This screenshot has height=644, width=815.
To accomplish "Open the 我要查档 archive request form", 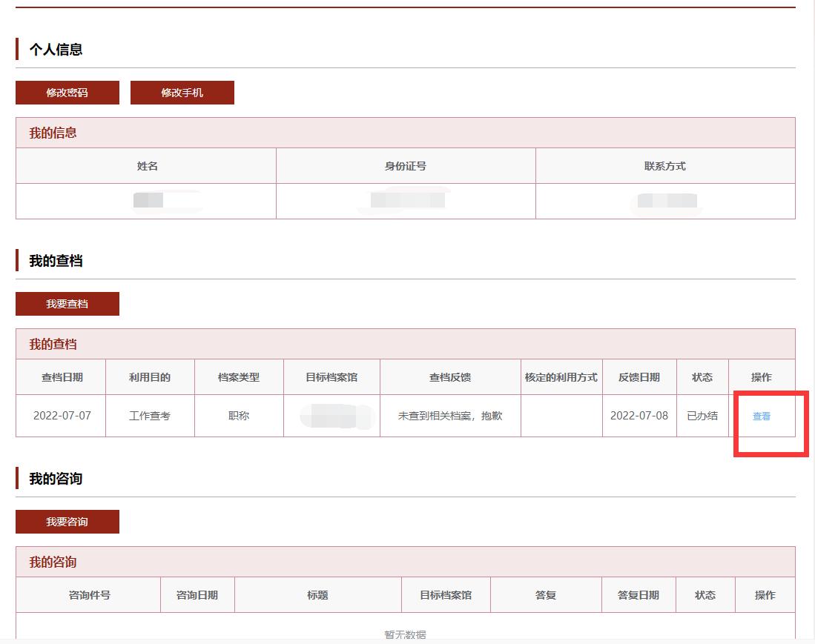I will coord(66,303).
